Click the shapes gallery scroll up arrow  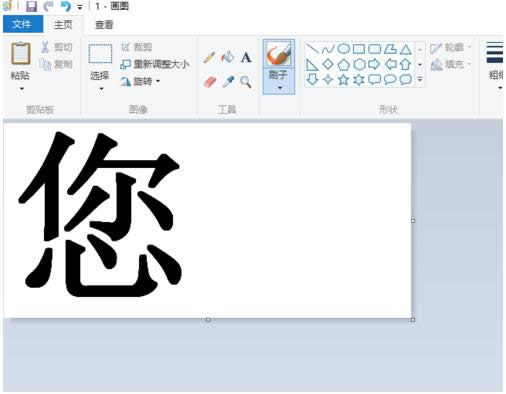tap(420, 50)
